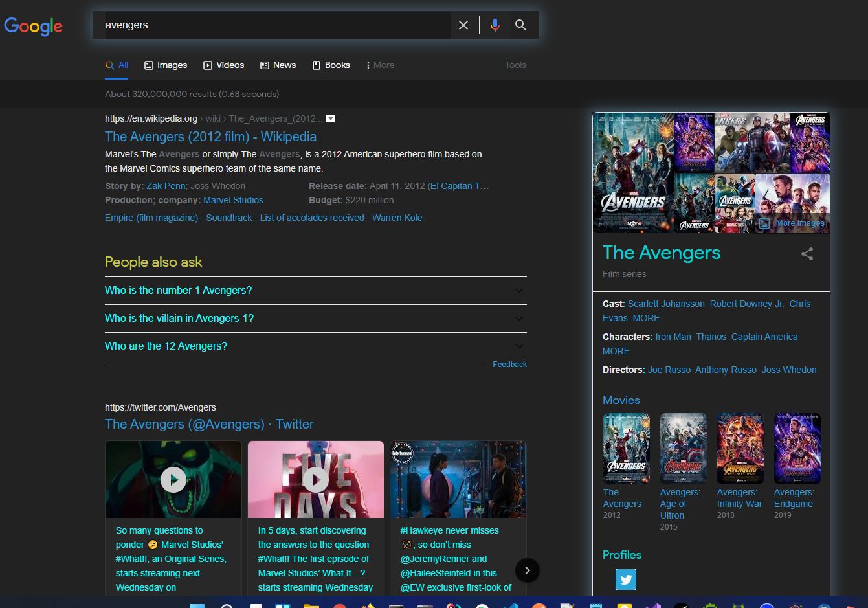Open The Avengers 2012 movie poster
868x608 pixels.
627,449
